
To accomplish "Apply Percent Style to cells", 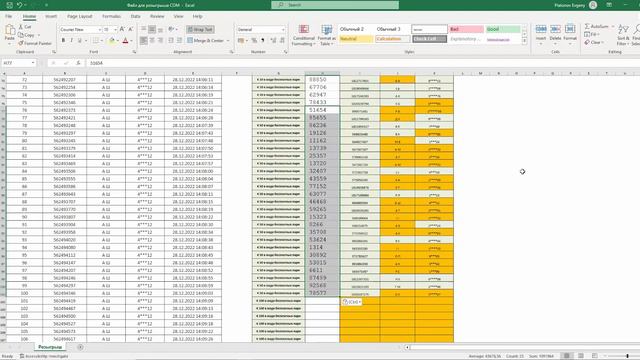I will tap(254, 40).
